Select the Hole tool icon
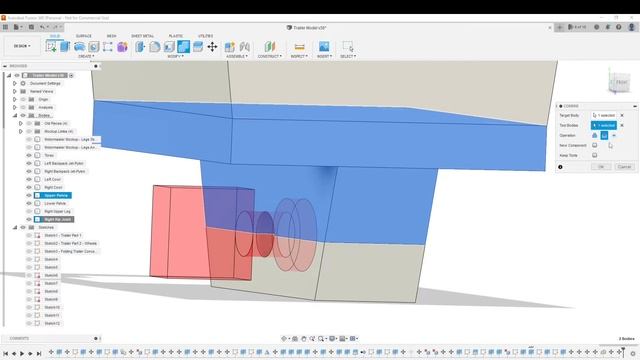Screen dimensions: 640x360 coord(93,47)
